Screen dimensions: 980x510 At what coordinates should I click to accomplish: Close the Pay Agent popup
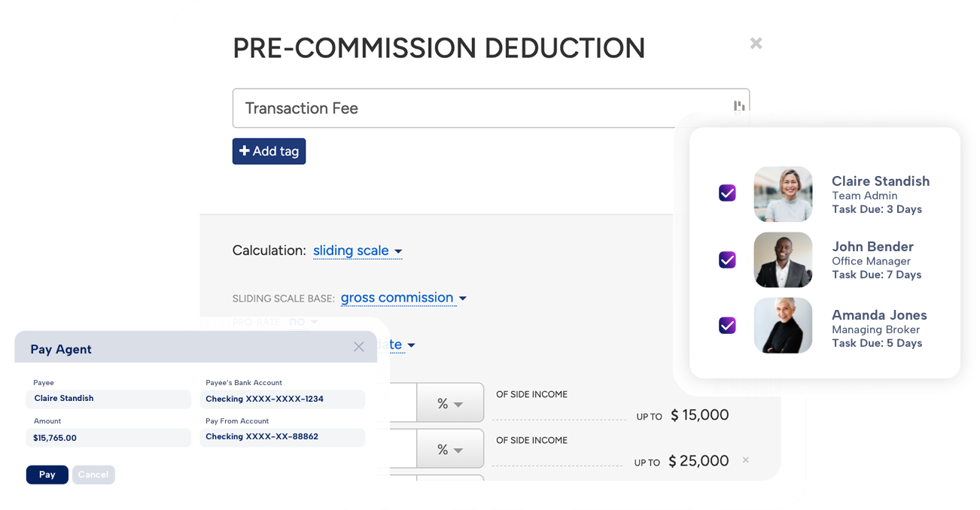(359, 347)
